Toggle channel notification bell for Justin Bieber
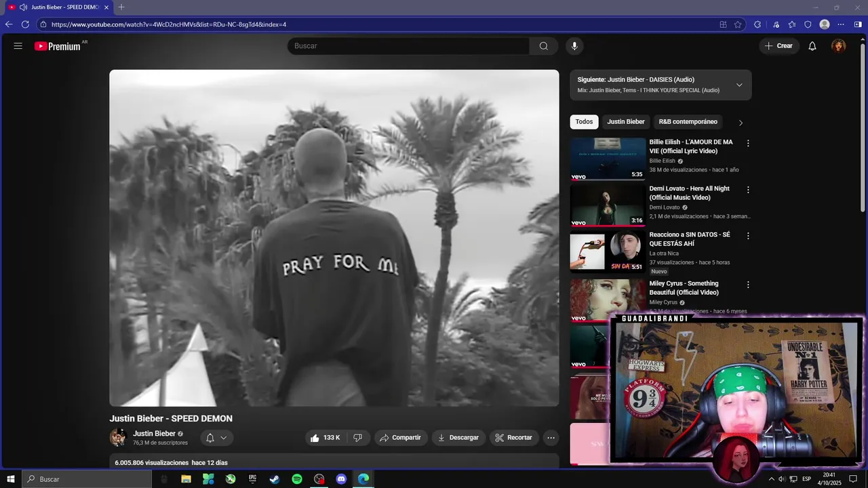The image size is (868, 488). point(210,438)
